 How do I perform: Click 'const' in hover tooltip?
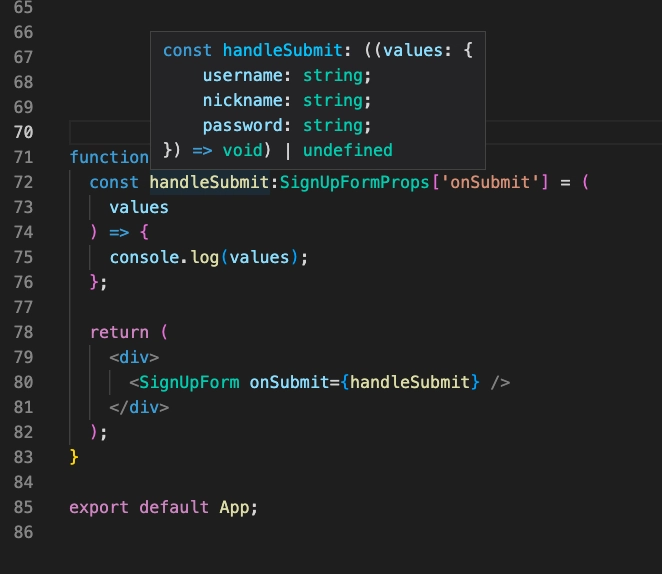[187, 50]
